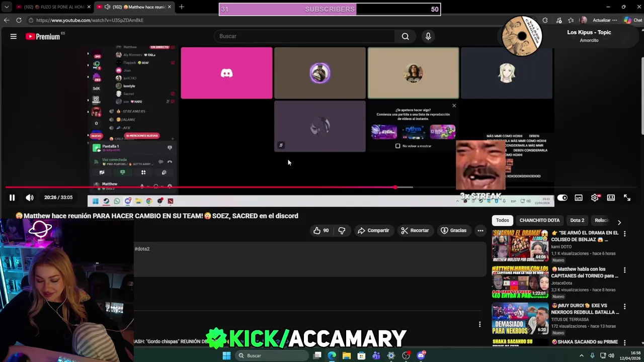644x362 pixels.
Task: Open options for 'SHAKA SACANDO SU PRIME' video
Action: [624, 342]
